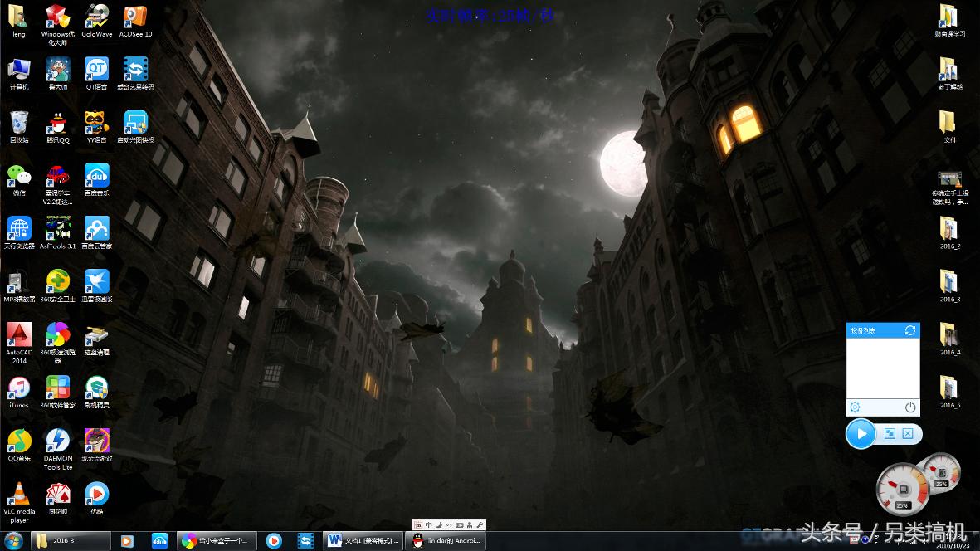
Task: Open the Recycle Bin
Action: [18, 124]
